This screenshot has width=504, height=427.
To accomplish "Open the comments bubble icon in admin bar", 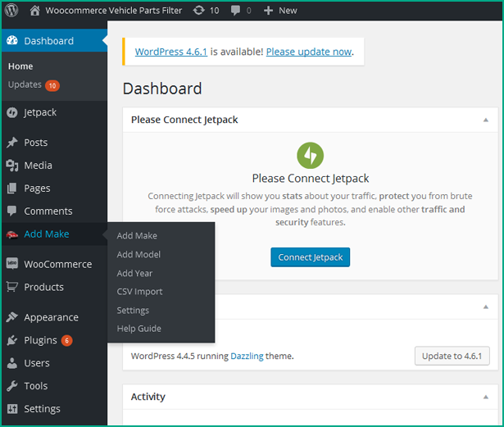I will pos(235,11).
